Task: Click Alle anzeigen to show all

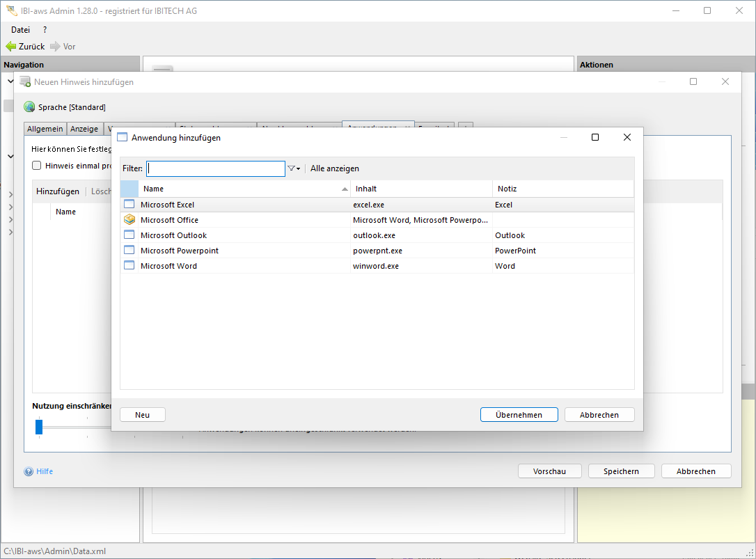Action: pos(335,168)
